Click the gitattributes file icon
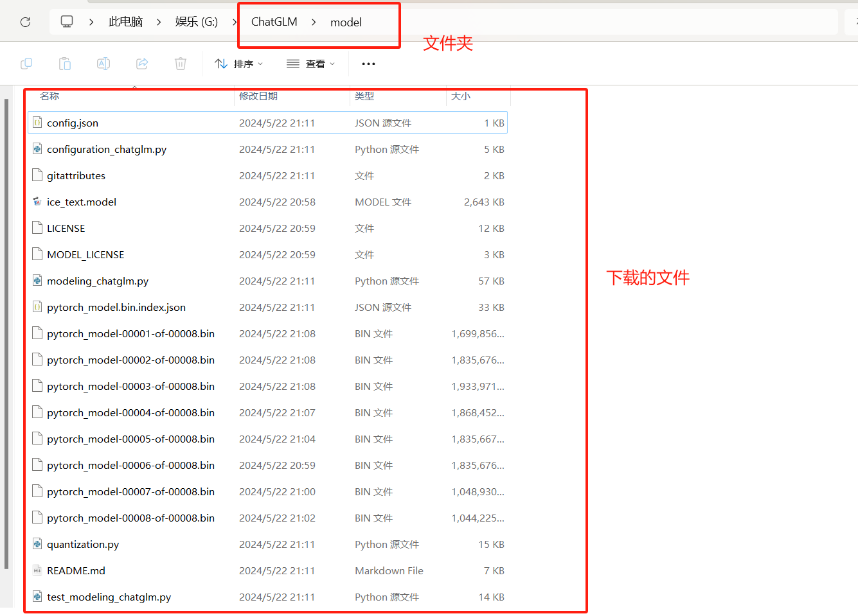Image resolution: width=858 pixels, height=616 pixels. tap(37, 175)
